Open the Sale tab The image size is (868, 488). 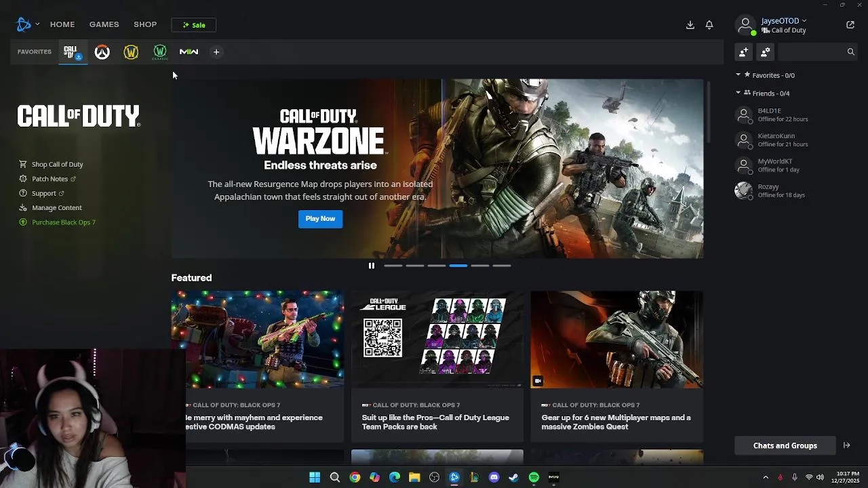coord(193,25)
